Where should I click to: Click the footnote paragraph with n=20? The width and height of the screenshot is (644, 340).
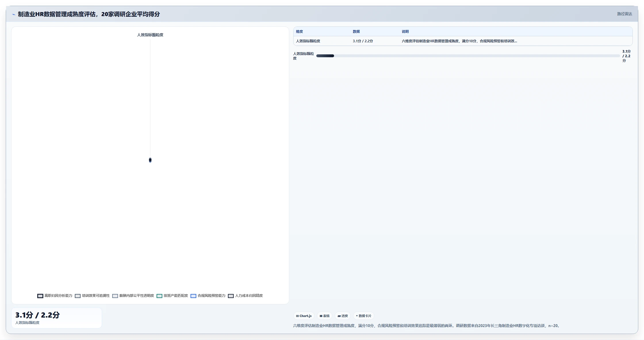click(427, 326)
